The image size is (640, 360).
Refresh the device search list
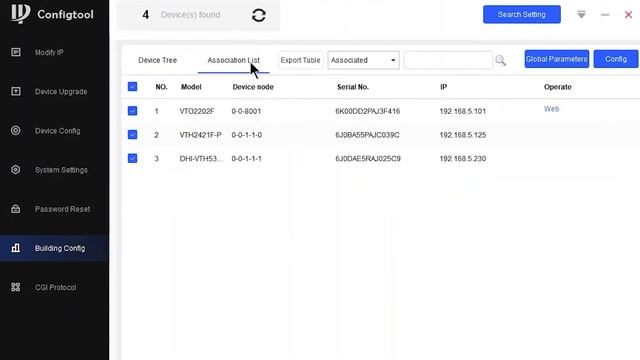259,16
